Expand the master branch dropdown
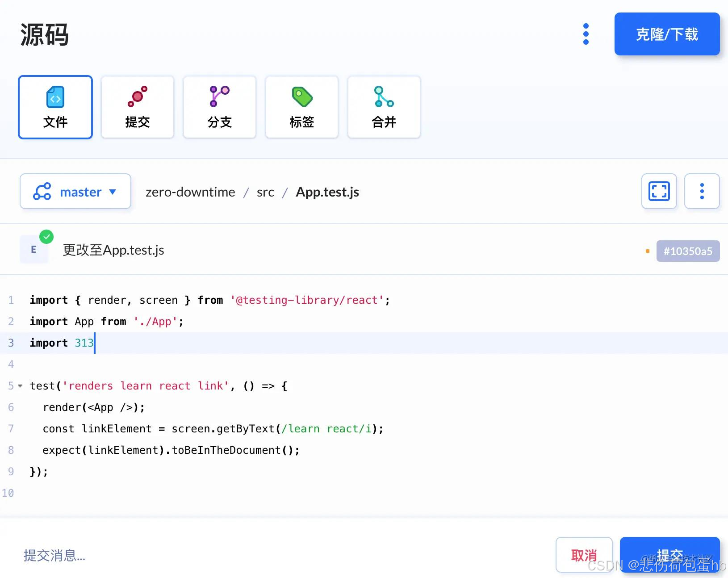Image resolution: width=728 pixels, height=578 pixels. coord(75,191)
